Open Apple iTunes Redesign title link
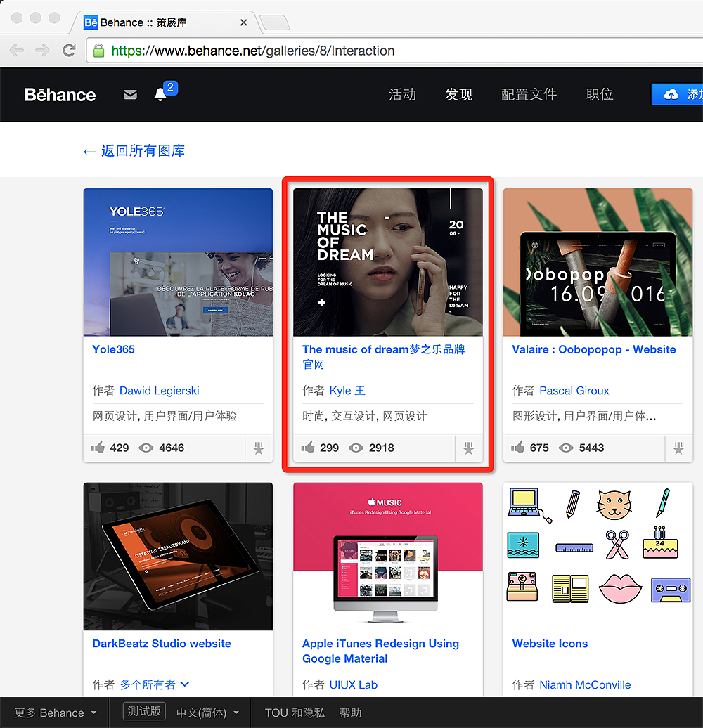This screenshot has height=728, width=703. coord(381,651)
